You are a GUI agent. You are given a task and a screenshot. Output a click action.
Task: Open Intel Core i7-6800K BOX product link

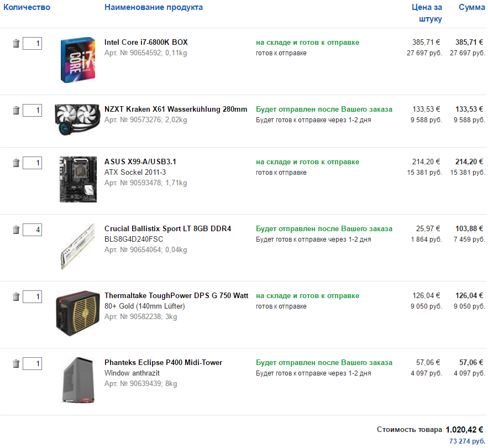point(146,42)
